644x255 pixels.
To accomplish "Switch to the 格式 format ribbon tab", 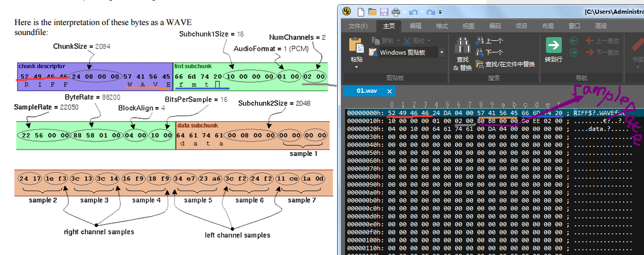I will pos(442,26).
